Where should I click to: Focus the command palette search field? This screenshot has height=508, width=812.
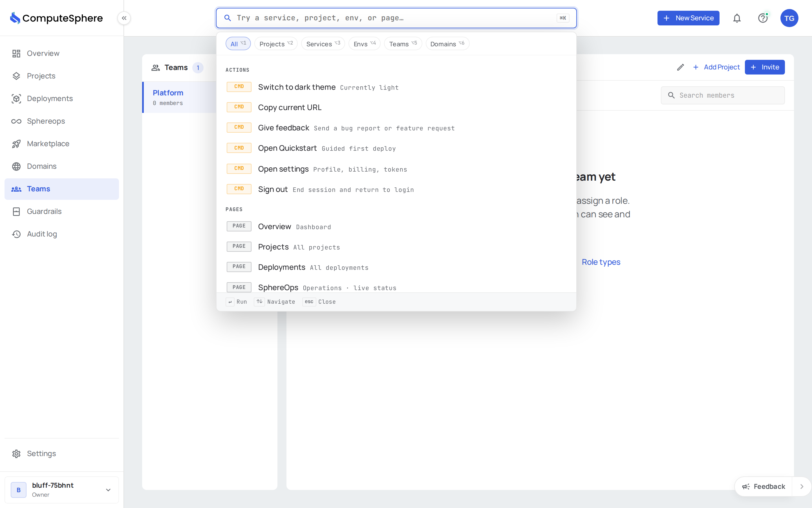tap(396, 18)
